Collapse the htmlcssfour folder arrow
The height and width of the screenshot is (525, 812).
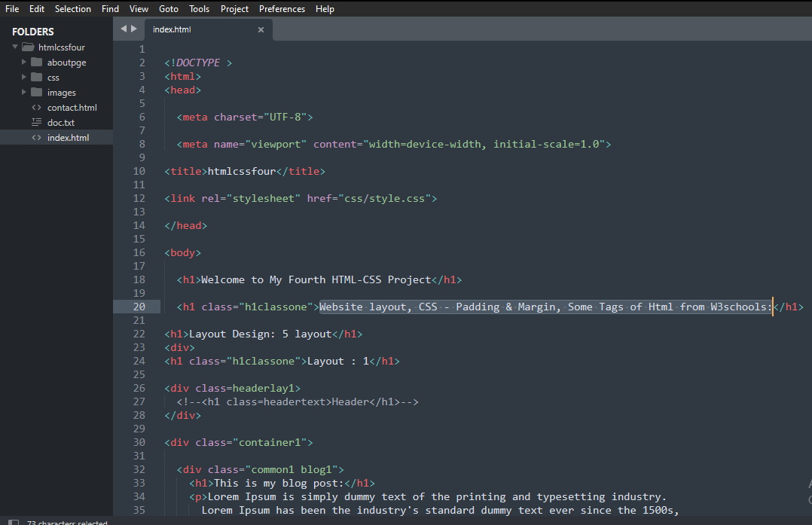tap(15, 47)
